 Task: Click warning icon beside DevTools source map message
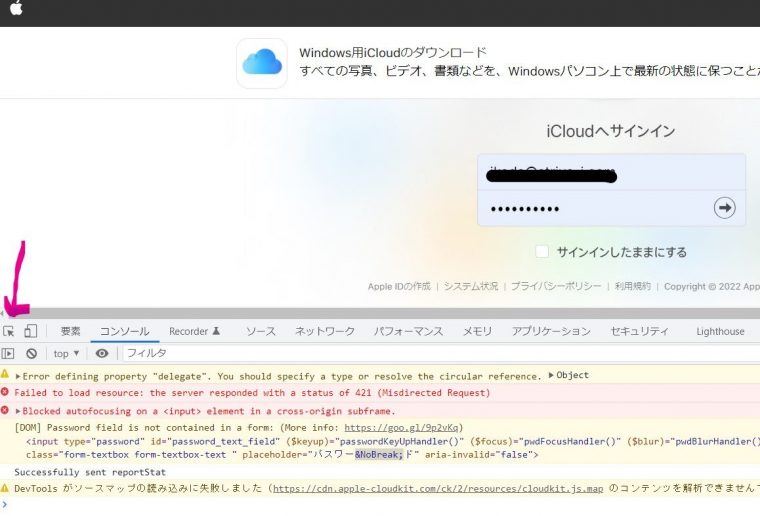click(x=5, y=488)
